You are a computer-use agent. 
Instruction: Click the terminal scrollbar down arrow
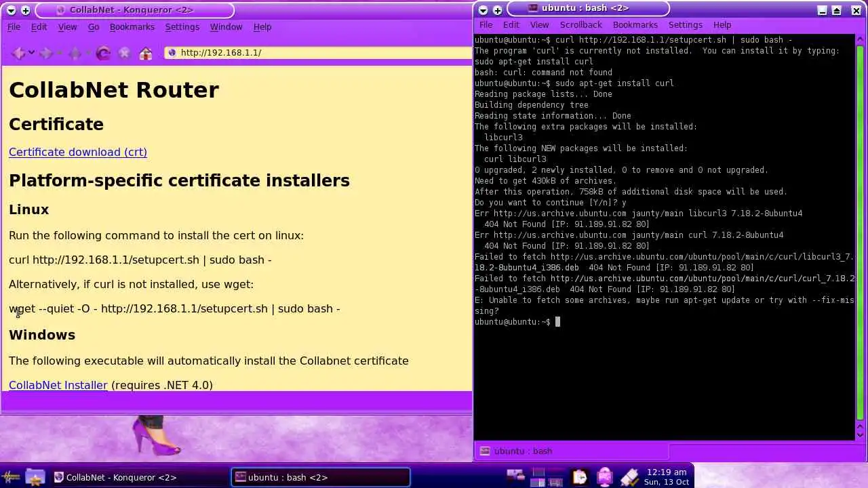(x=861, y=434)
